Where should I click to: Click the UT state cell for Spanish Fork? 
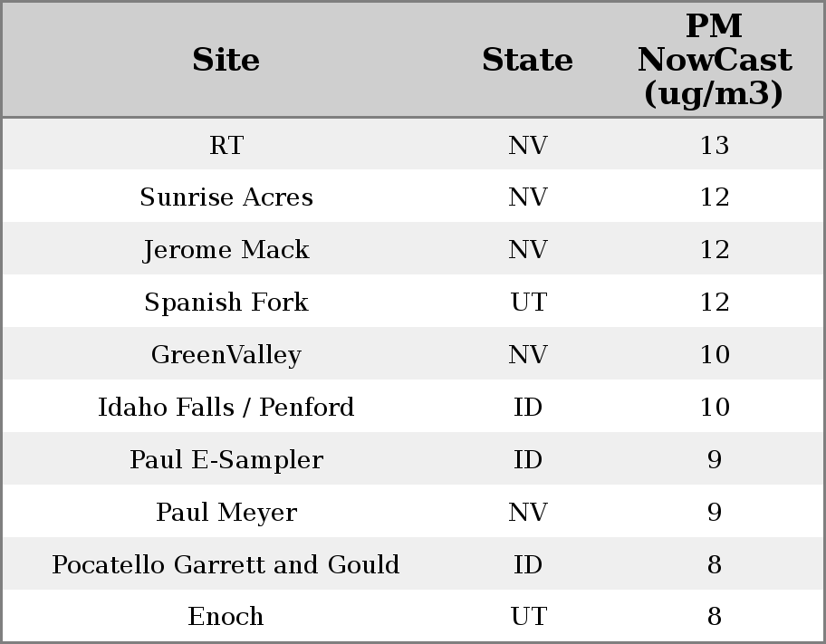(x=528, y=303)
